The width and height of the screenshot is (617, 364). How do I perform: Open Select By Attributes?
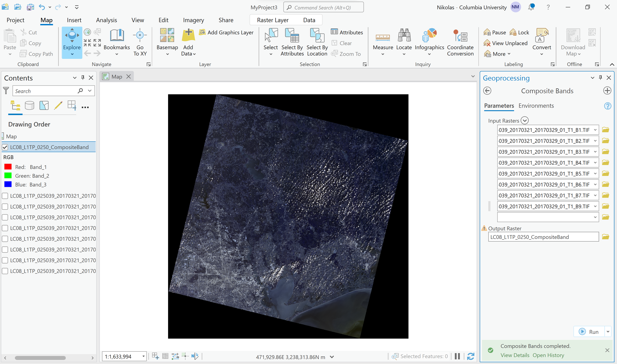(292, 42)
